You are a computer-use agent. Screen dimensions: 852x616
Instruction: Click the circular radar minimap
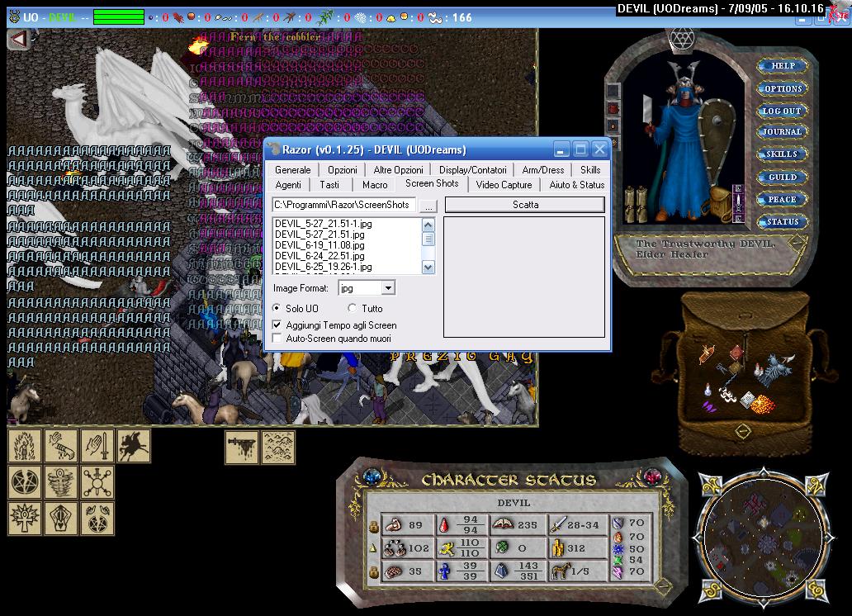click(x=763, y=538)
